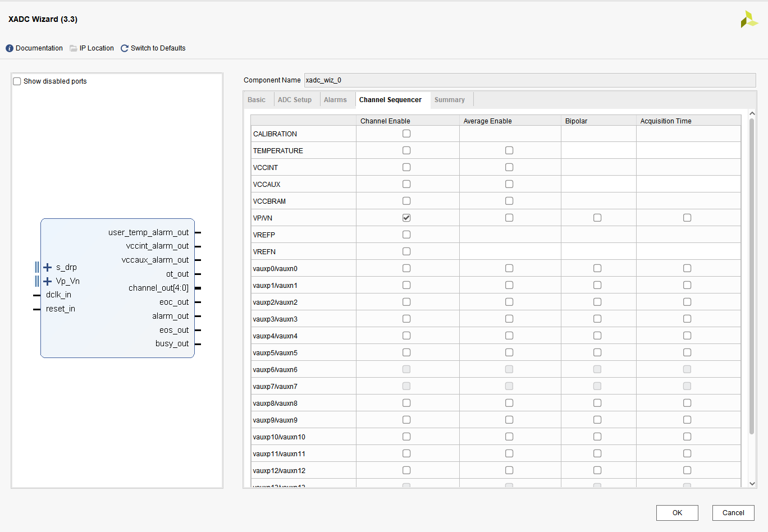768x532 pixels.
Task: Select the dclk_in port label
Action: point(58,295)
